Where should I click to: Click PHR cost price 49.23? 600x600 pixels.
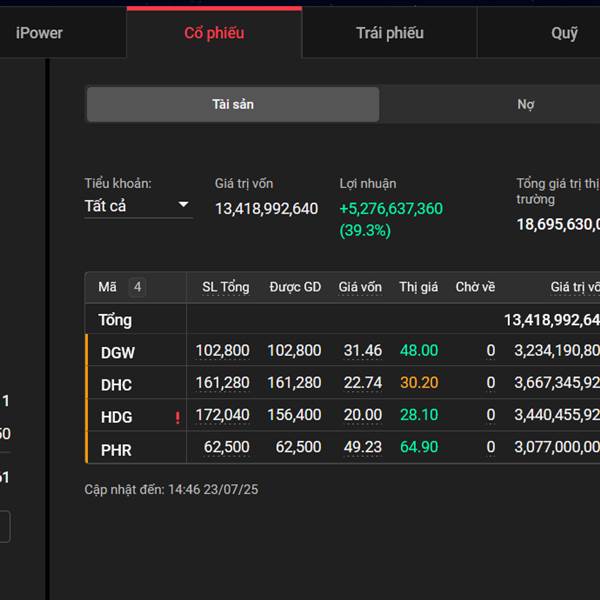(x=363, y=447)
